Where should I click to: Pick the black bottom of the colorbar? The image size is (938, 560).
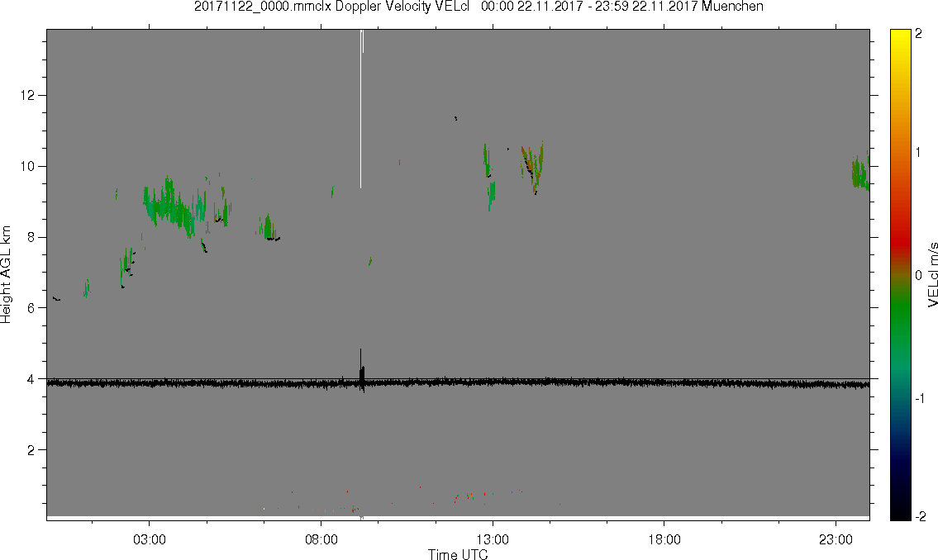click(900, 511)
